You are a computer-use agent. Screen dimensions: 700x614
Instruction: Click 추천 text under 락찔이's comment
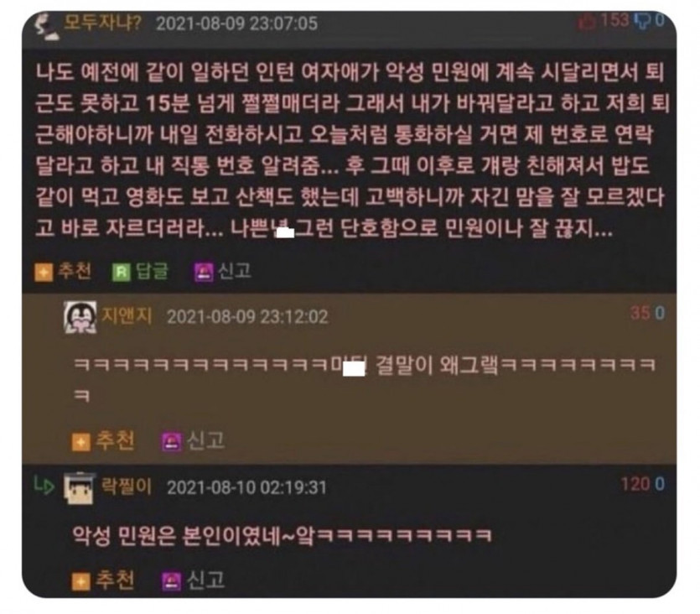115,580
